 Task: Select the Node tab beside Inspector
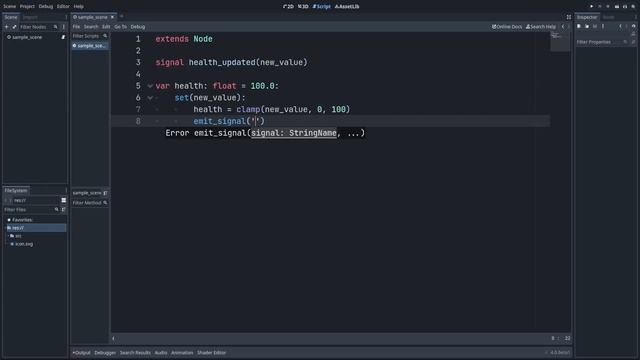coord(609,17)
